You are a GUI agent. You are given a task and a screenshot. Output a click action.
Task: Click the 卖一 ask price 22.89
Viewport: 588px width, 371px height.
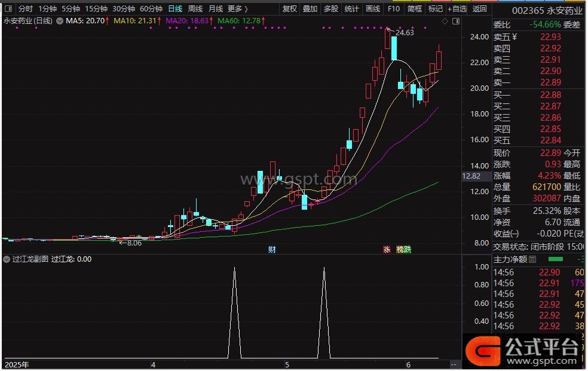coord(550,82)
